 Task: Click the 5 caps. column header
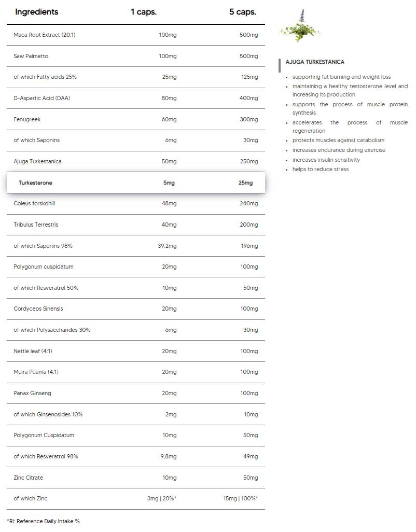point(243,12)
